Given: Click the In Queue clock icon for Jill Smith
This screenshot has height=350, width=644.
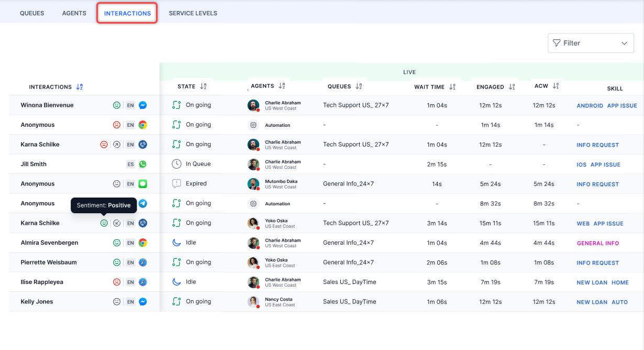Looking at the screenshot, I should (176, 164).
